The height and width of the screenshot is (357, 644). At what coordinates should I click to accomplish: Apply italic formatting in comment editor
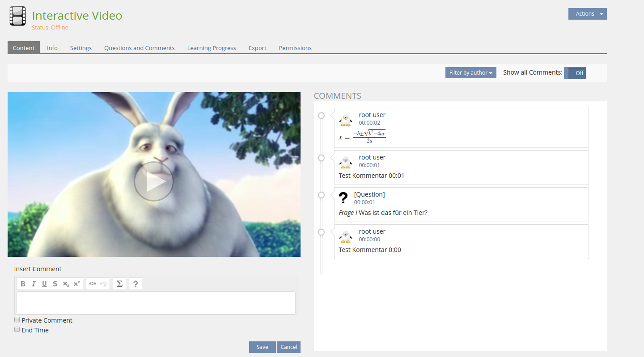tap(34, 284)
